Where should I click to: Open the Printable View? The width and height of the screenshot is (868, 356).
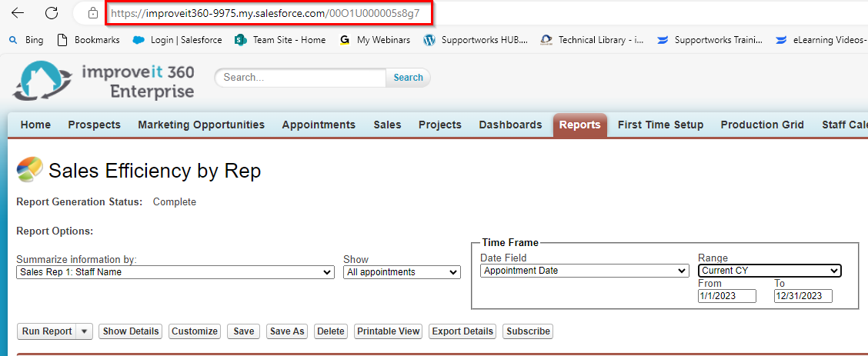tap(388, 331)
